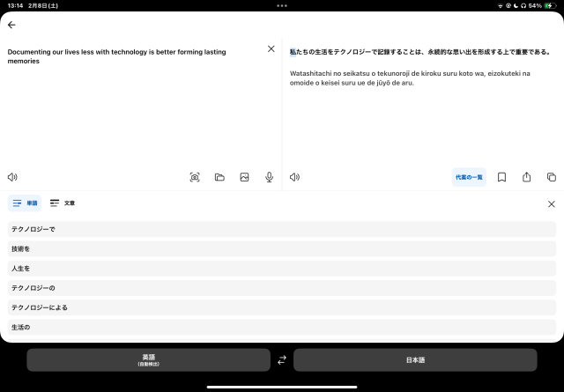564x392 pixels.
Task: Clear the English source text
Action: coord(271,49)
